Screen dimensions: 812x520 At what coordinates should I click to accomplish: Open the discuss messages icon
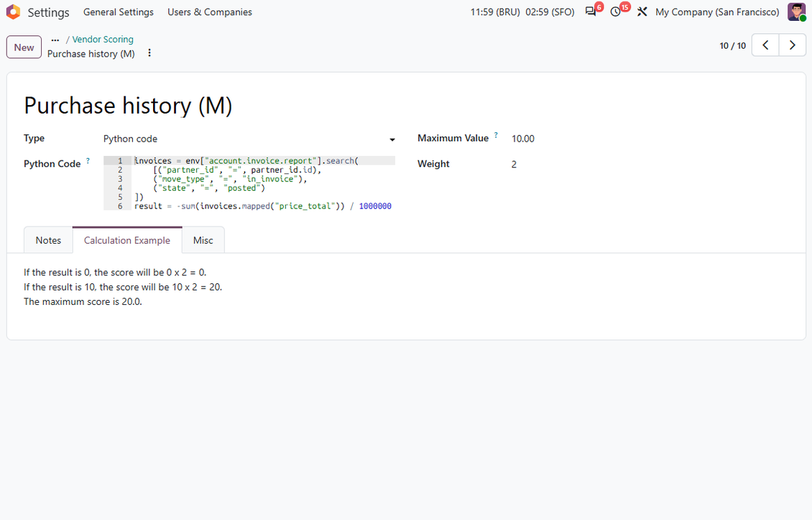click(x=591, y=12)
